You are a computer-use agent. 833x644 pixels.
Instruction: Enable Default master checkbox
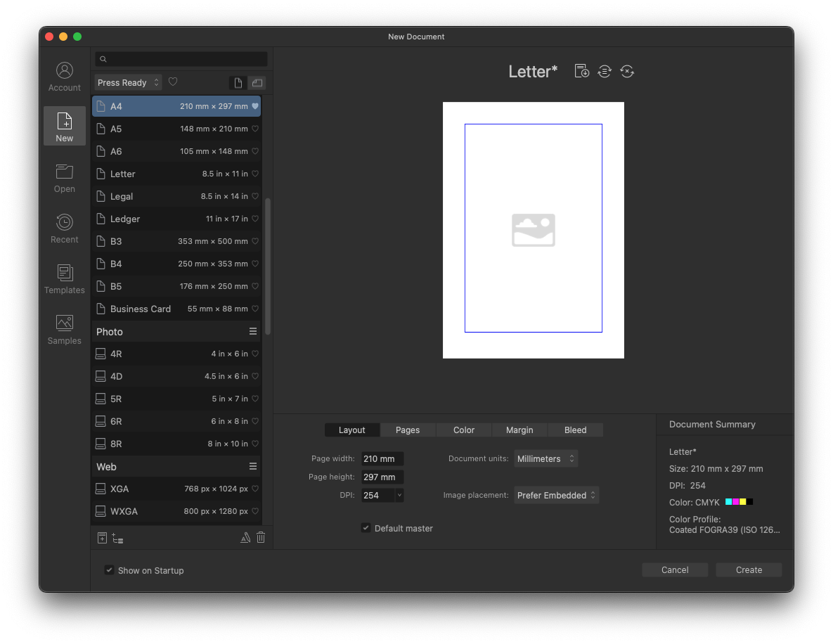[366, 528]
